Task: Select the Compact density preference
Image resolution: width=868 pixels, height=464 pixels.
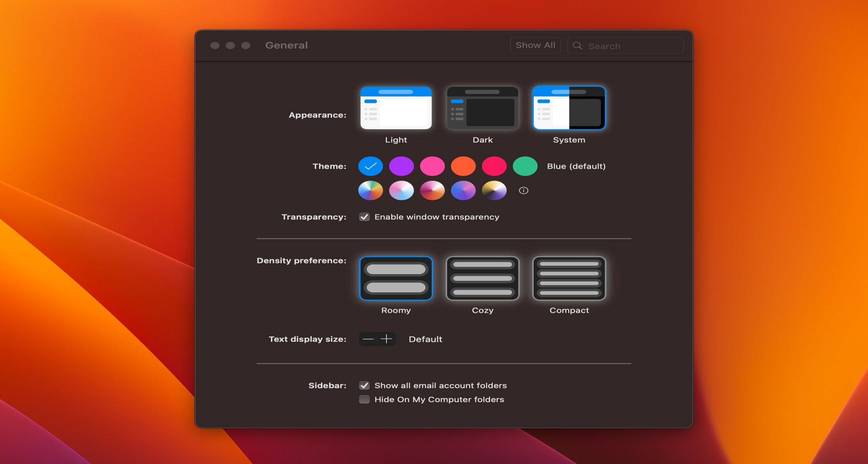Action: [568, 278]
